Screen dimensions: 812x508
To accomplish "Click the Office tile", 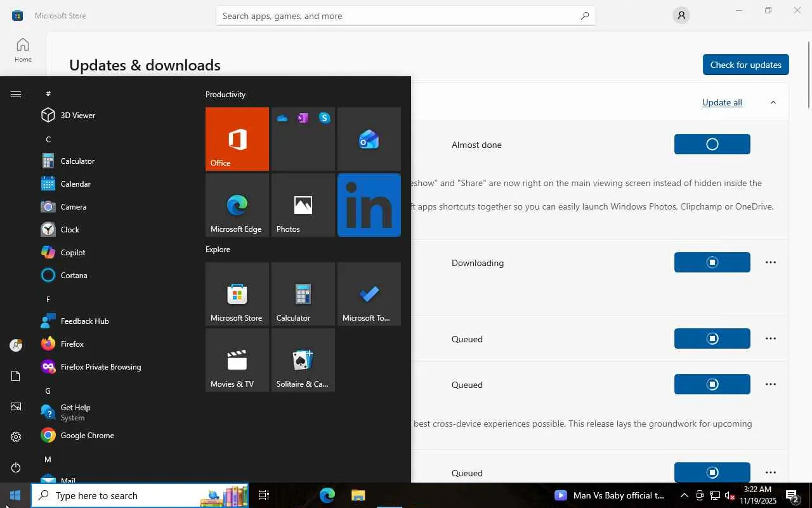I will coord(237,139).
